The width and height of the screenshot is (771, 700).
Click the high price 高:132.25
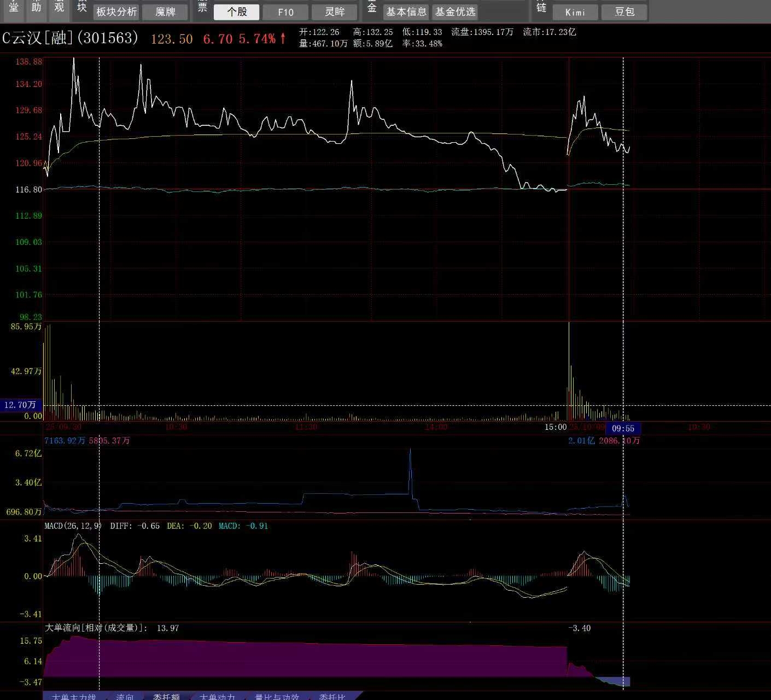[x=373, y=32]
